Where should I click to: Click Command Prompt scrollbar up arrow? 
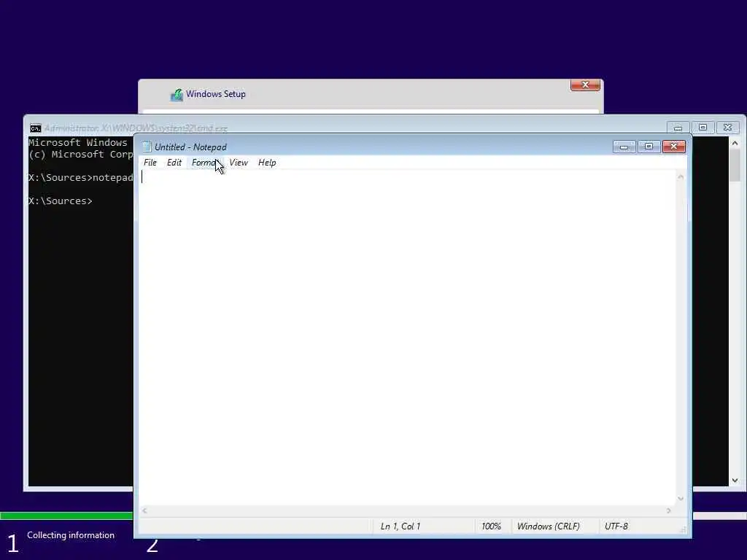pos(735,143)
